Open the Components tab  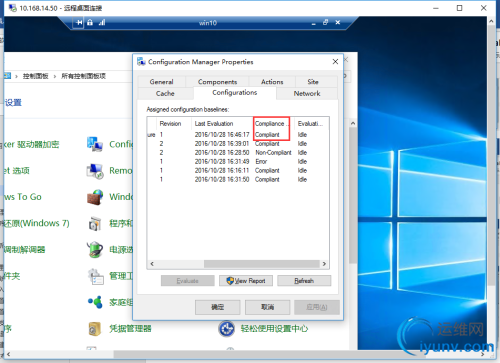[217, 82]
